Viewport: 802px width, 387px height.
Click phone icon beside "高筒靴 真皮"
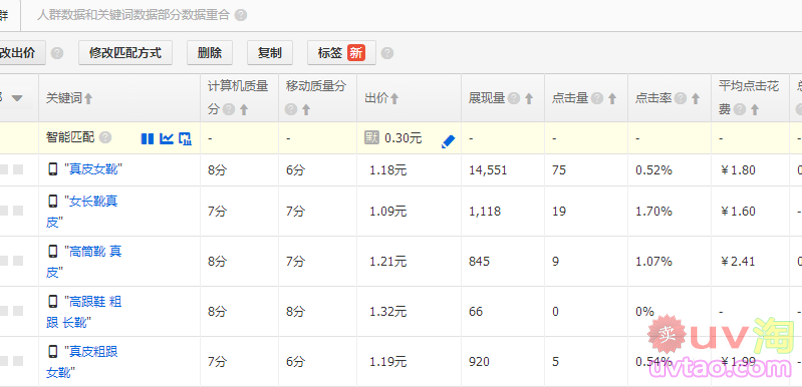coord(53,251)
